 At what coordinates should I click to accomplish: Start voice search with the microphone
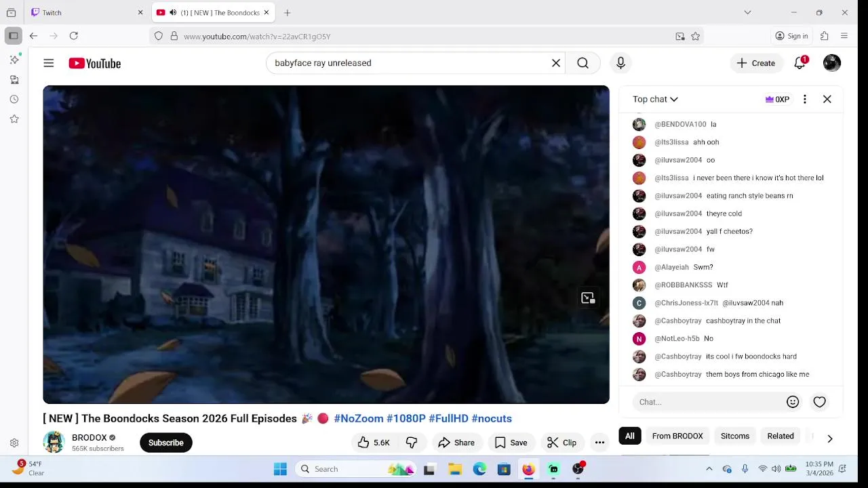pyautogui.click(x=620, y=63)
